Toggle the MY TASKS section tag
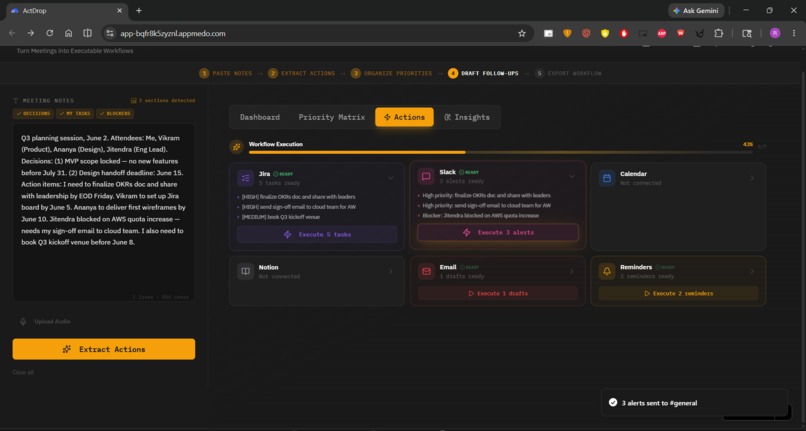The image size is (806, 431). pyautogui.click(x=75, y=114)
